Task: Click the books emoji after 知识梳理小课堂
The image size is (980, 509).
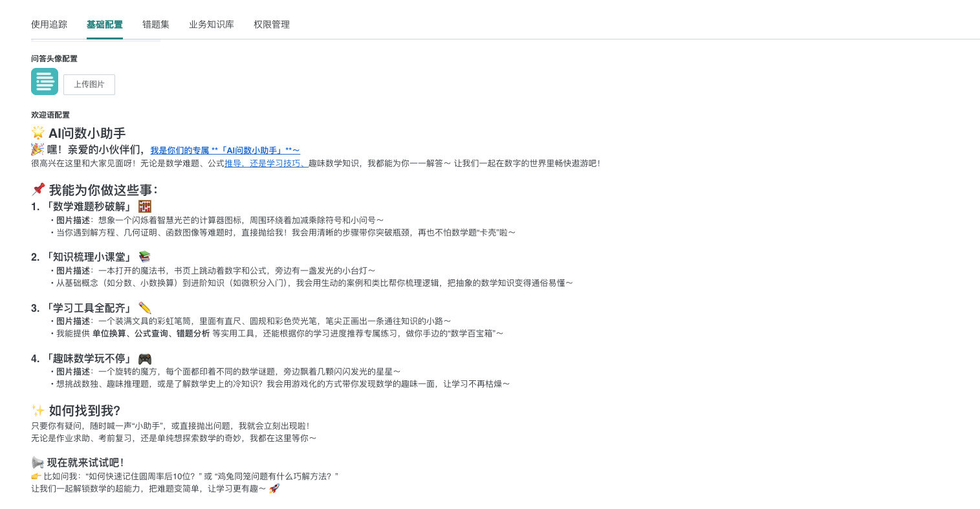Action: coord(144,257)
